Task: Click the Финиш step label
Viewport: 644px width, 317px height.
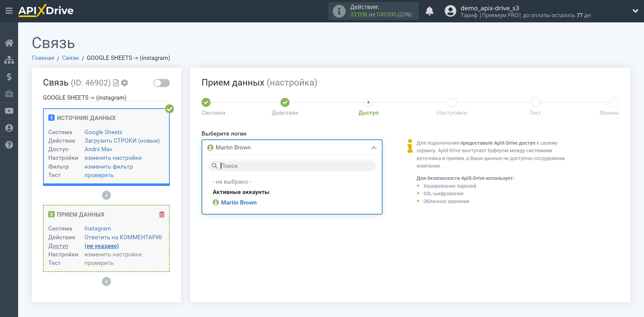Action: 609,113
